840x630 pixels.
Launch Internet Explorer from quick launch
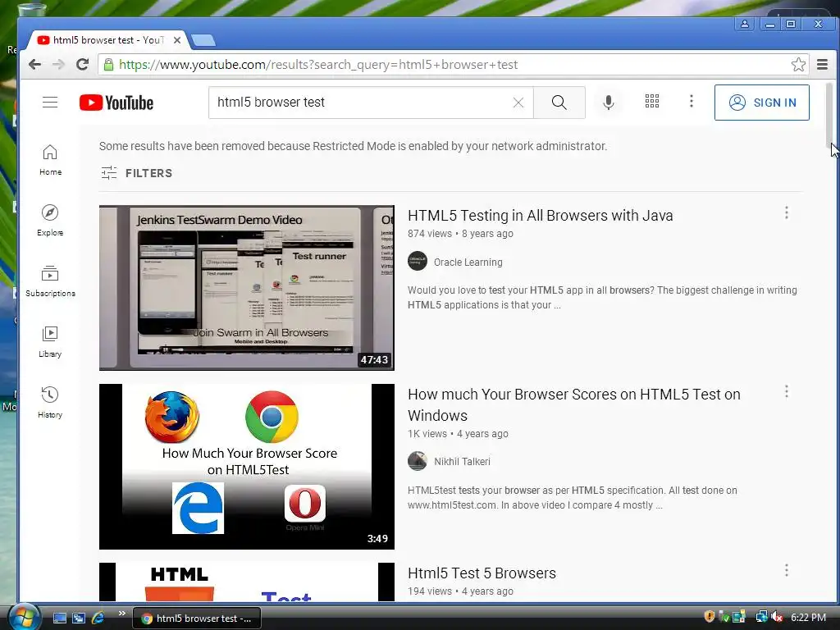pos(98,618)
